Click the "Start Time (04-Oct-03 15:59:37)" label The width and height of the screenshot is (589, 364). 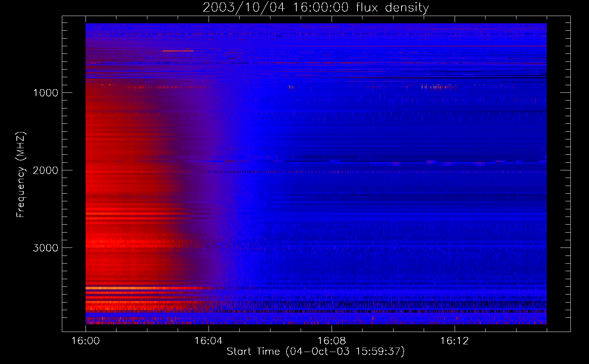click(316, 352)
